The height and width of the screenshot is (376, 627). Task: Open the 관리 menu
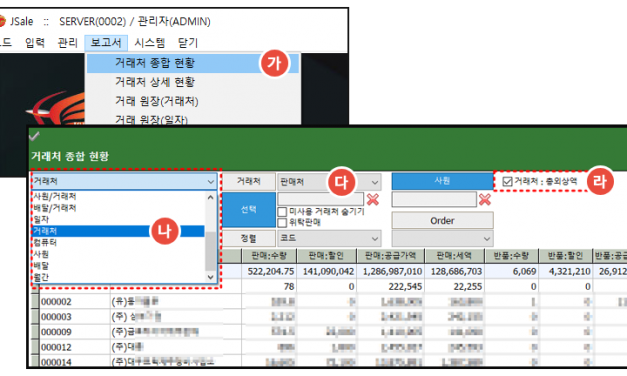click(x=68, y=42)
